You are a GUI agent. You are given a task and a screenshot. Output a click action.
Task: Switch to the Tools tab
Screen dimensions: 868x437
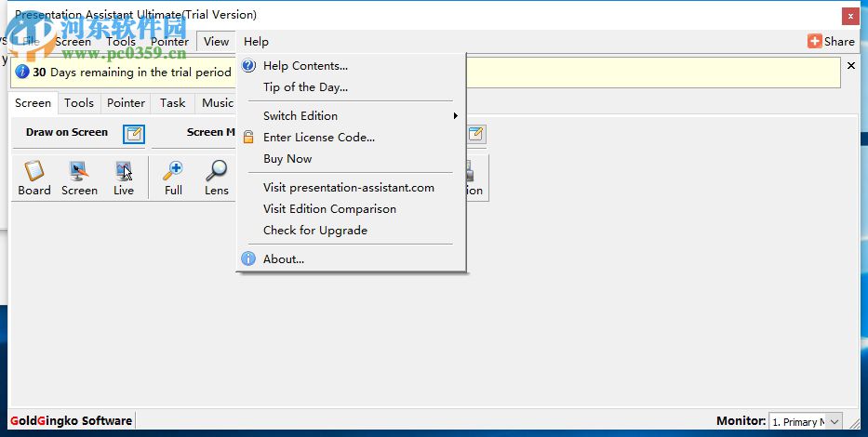pos(79,103)
